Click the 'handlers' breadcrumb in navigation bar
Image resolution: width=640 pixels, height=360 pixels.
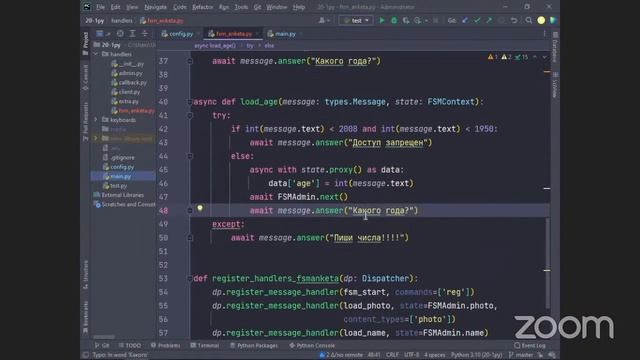tap(122, 20)
